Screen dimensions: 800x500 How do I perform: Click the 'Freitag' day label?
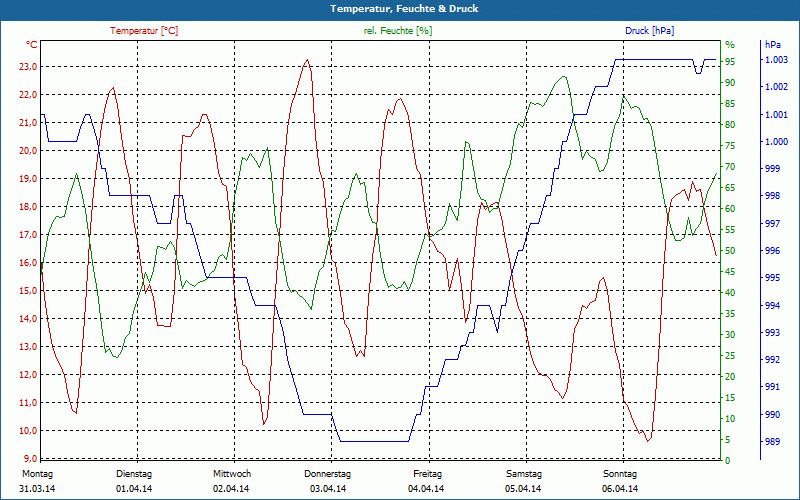(428, 474)
